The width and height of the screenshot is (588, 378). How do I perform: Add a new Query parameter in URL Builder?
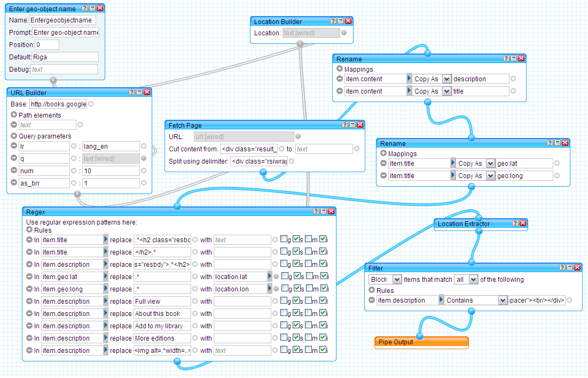(x=14, y=135)
